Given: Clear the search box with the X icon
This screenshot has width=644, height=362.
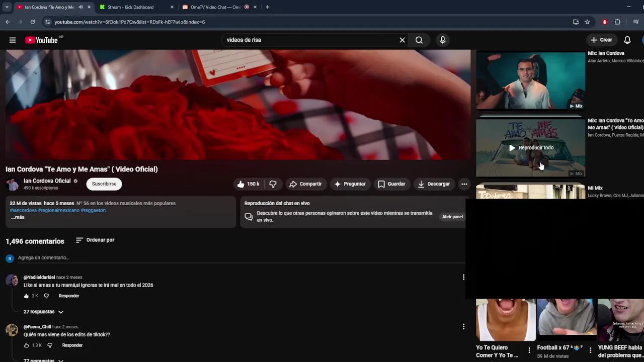Looking at the screenshot, I should 402,40.
